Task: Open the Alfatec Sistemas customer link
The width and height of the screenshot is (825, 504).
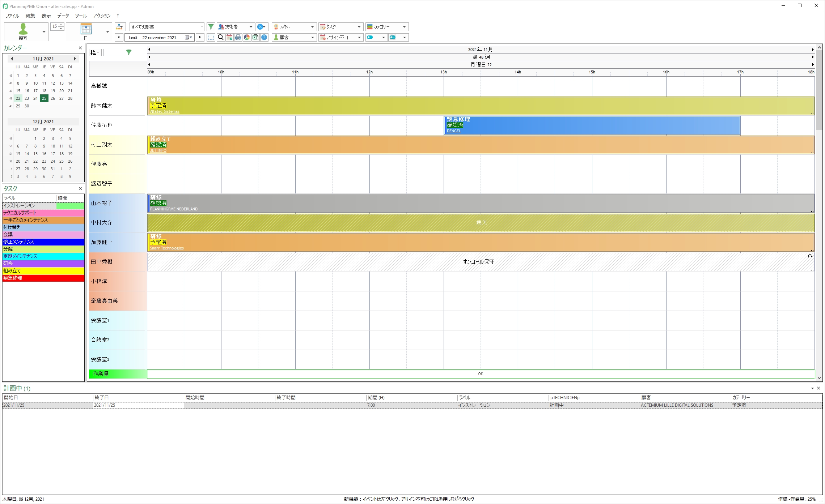Action: click(165, 111)
